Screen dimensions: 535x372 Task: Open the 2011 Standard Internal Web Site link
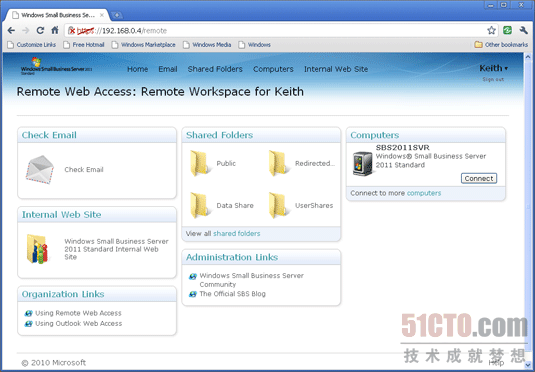(x=116, y=249)
